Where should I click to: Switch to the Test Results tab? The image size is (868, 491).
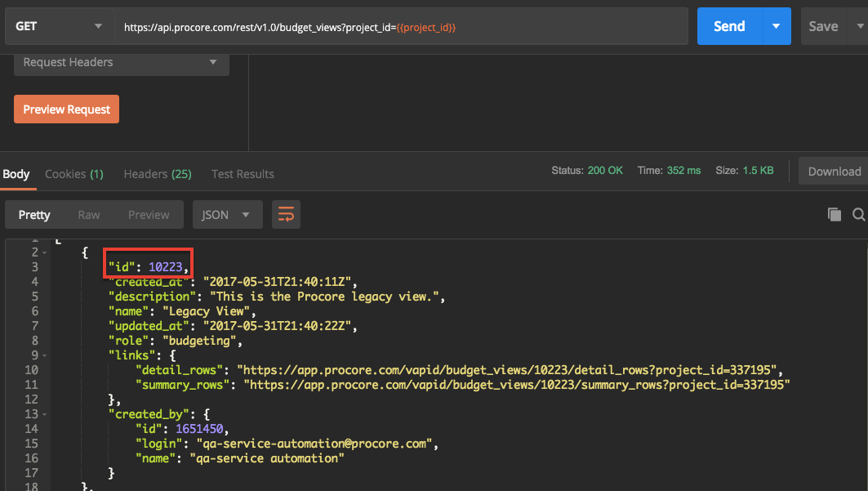243,174
